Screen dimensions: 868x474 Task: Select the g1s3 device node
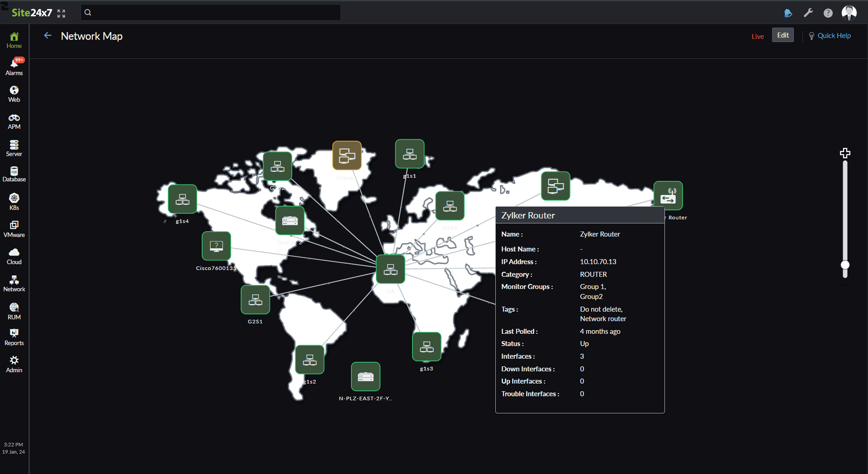[x=427, y=346]
